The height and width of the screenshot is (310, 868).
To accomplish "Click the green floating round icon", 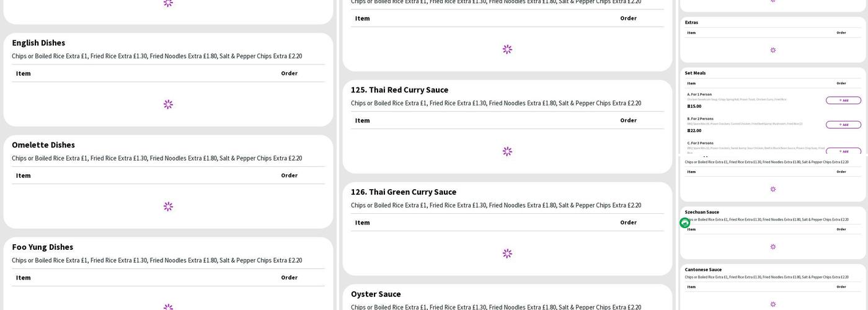I will coord(684,223).
